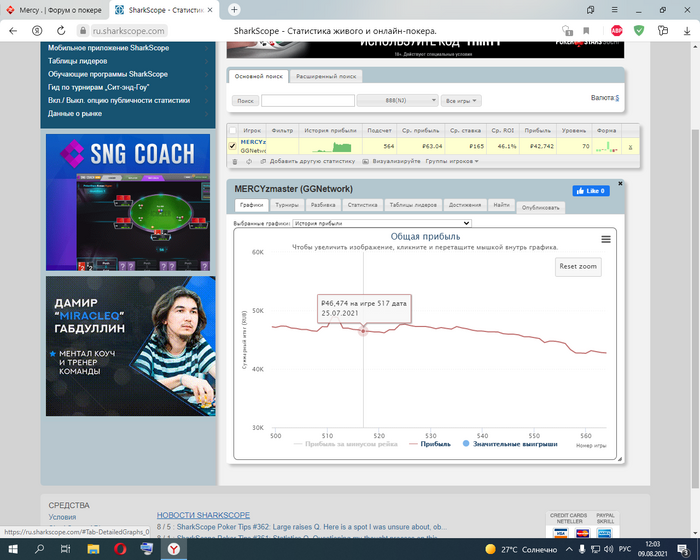The height and width of the screenshot is (560, 700).
Task: Toggle the select-all checkbox in table header
Action: [233, 130]
